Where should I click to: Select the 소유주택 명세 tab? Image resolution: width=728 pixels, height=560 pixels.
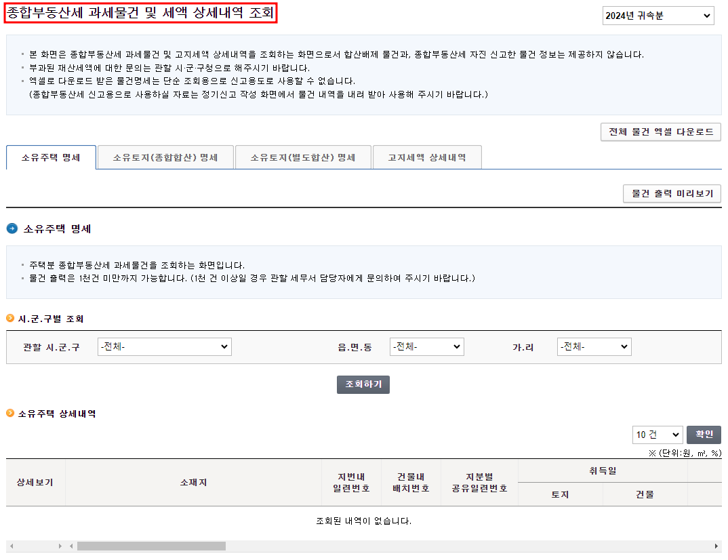pos(51,157)
